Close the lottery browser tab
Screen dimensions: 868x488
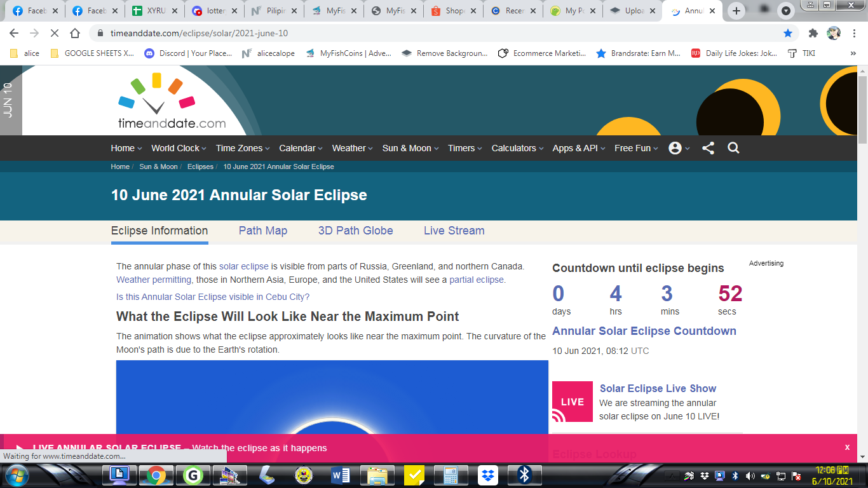click(x=235, y=11)
